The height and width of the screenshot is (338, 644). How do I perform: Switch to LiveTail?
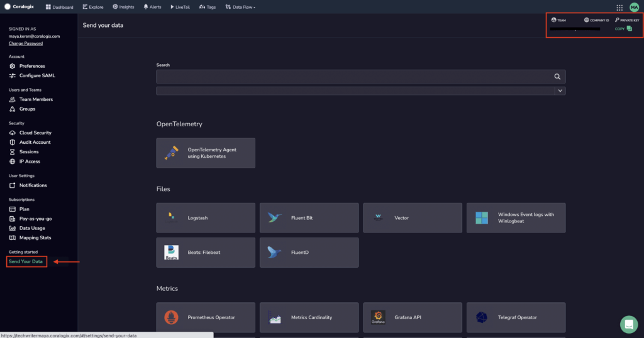180,7
